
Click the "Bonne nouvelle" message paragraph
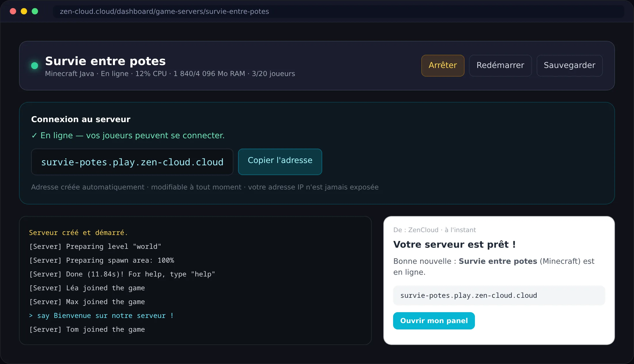494,266
